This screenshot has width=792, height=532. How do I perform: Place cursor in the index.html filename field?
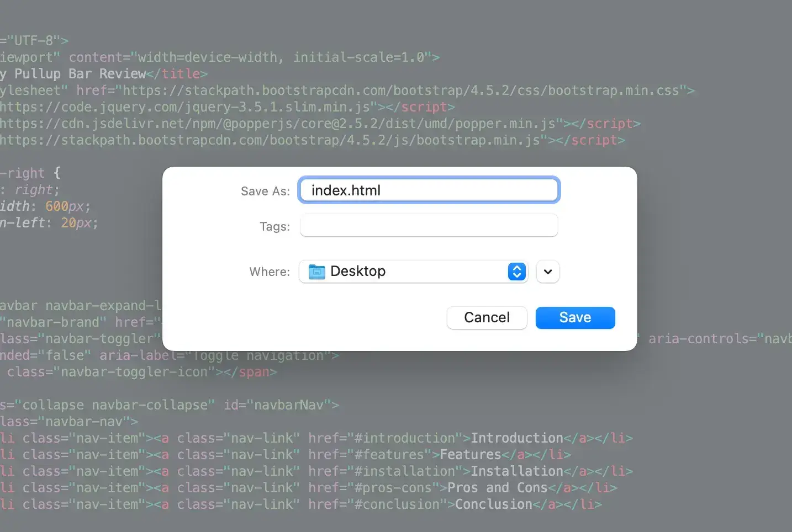pyautogui.click(x=429, y=190)
